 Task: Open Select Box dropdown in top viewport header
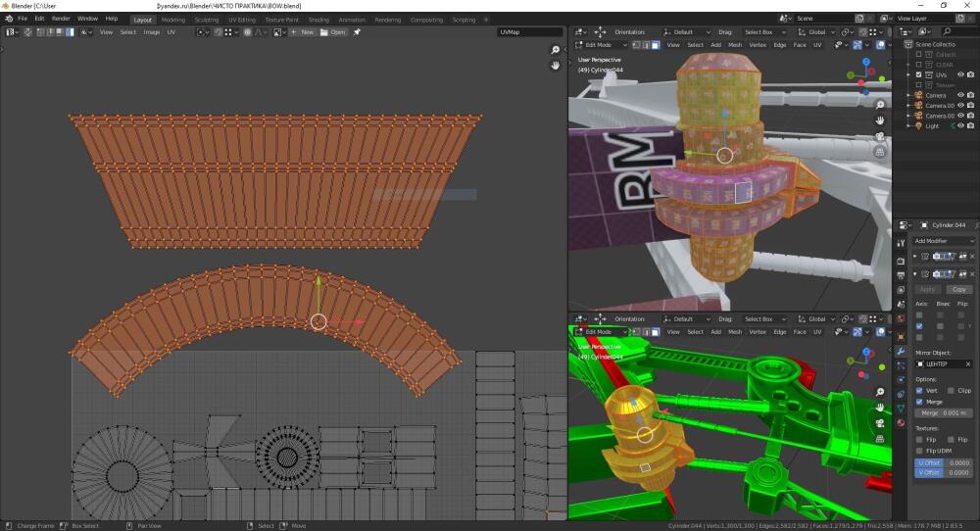(765, 32)
